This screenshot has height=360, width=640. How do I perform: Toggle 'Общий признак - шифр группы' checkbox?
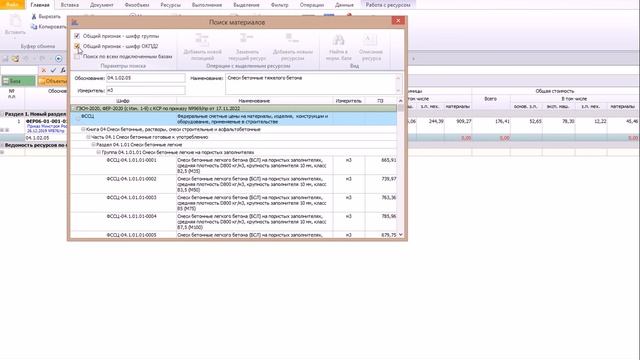pyautogui.click(x=77, y=36)
